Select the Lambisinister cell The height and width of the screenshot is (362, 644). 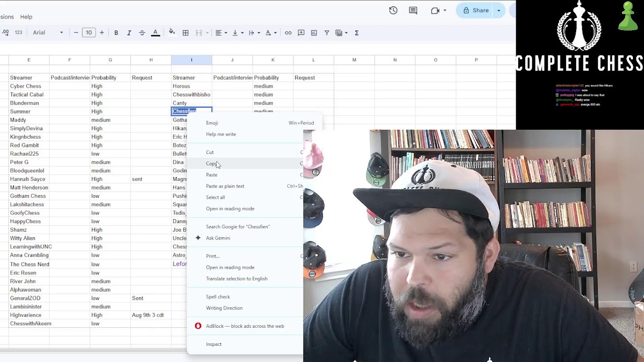(29, 306)
